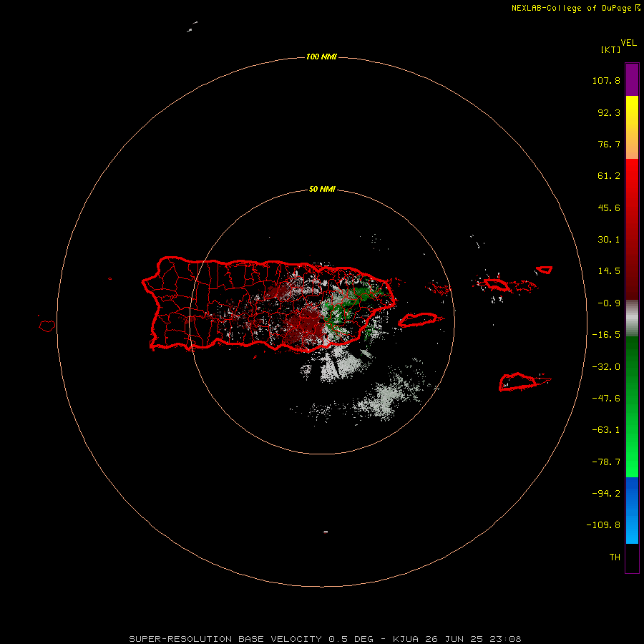Image resolution: width=644 pixels, height=644 pixels.
Task: Click the 92.3 velocity scale value
Action: pyautogui.click(x=609, y=112)
